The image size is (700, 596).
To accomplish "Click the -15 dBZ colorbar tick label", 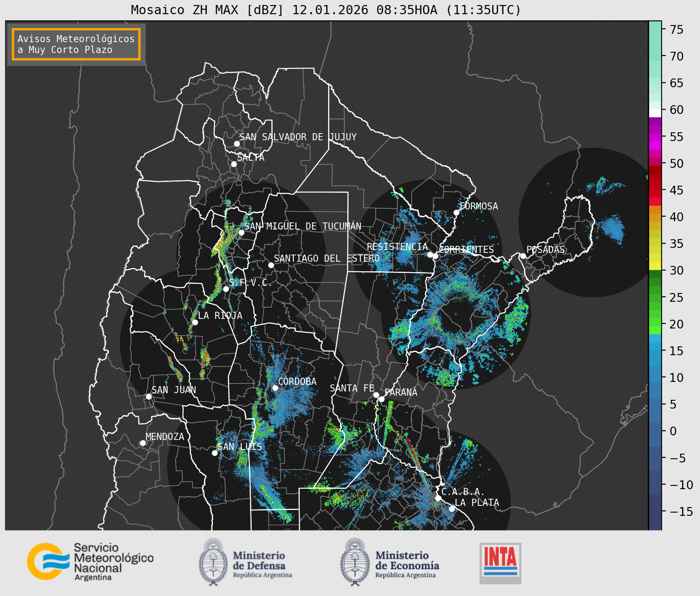I will point(682,511).
